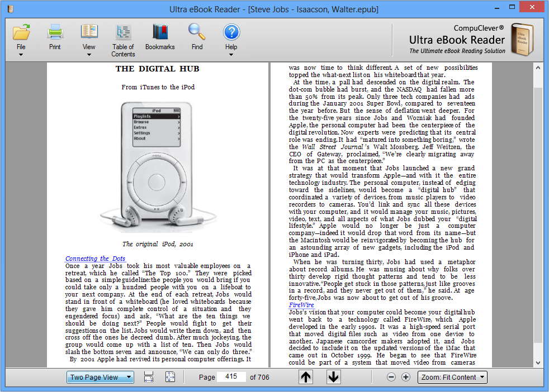Open the Zoom: Fit Content dropdown
549x392 pixels.
tap(452, 377)
